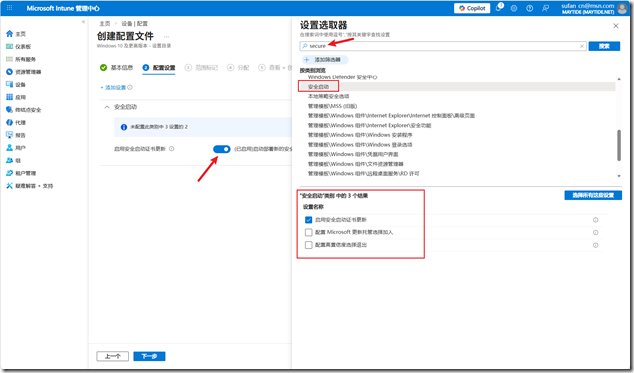
Task: Select Internet Explorer\安全功能 category
Action: pos(369,125)
